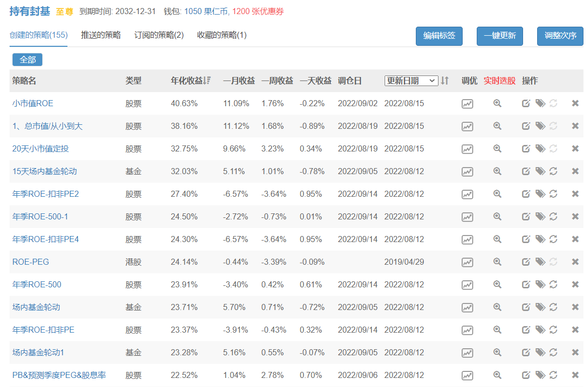The image size is (588, 387).
Task: Select the 全部 tag filter
Action: [28, 60]
